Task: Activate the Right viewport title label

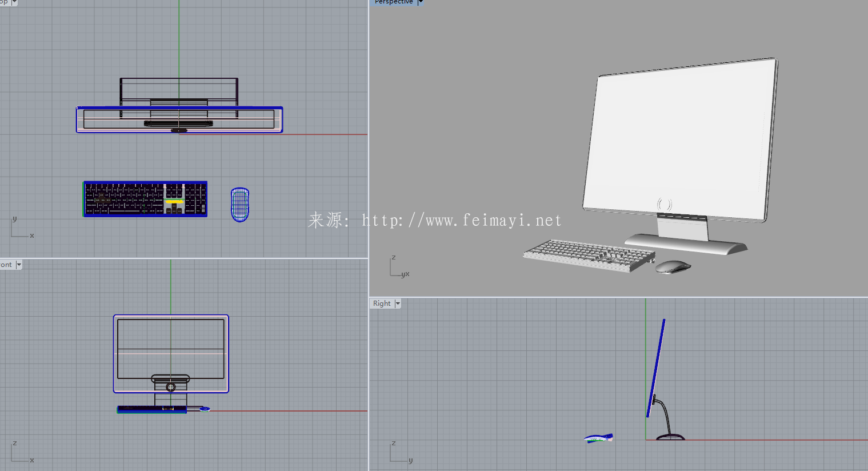Action: (x=382, y=304)
